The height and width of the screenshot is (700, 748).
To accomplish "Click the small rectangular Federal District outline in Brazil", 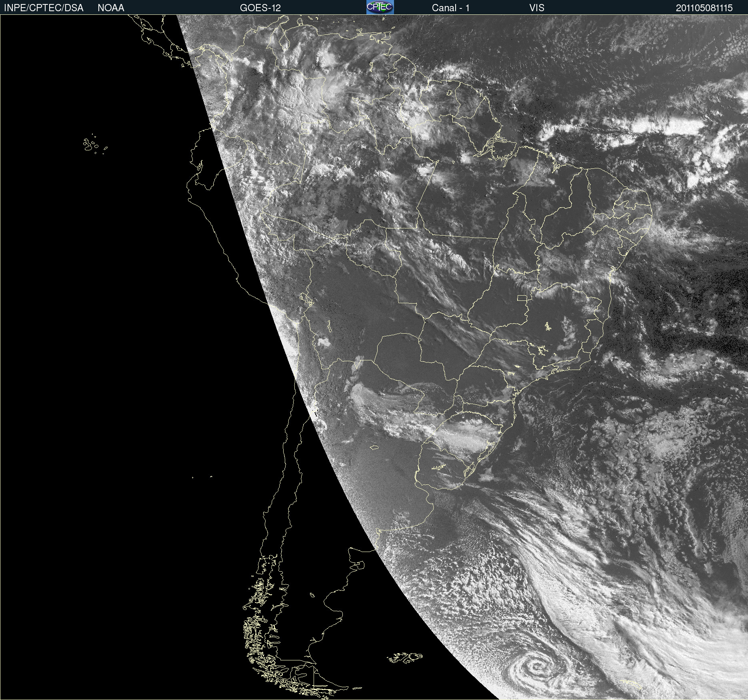I will (522, 298).
